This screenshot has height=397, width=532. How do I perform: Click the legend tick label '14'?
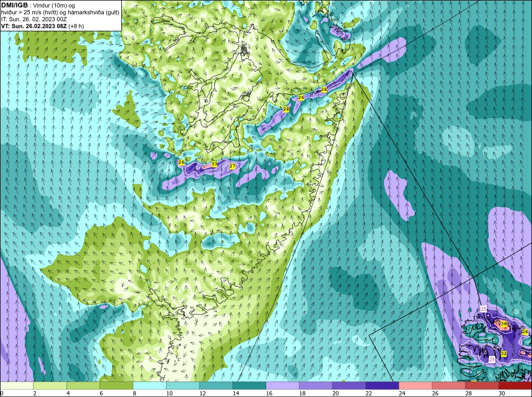tap(236, 393)
